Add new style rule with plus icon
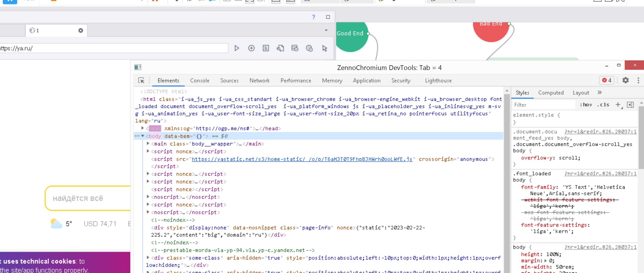 (618, 105)
